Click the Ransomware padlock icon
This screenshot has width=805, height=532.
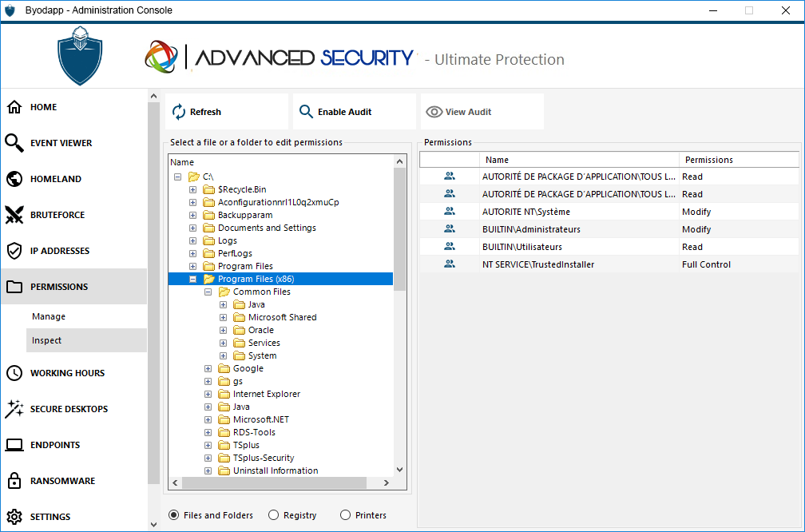click(14, 481)
